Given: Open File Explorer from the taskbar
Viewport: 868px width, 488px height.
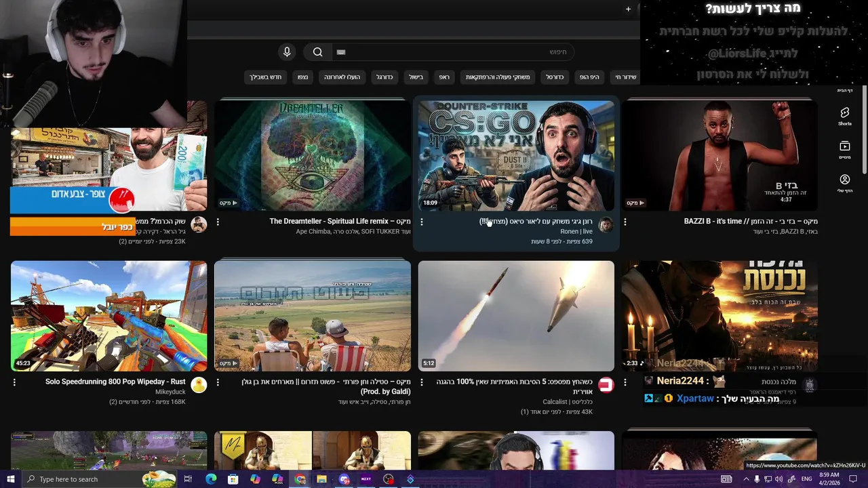Looking at the screenshot, I should (x=321, y=479).
